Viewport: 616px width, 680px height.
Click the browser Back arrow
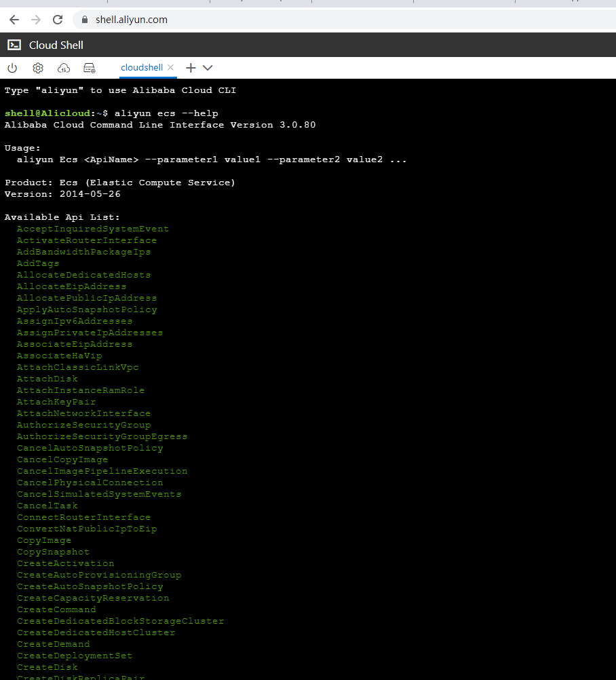14,20
